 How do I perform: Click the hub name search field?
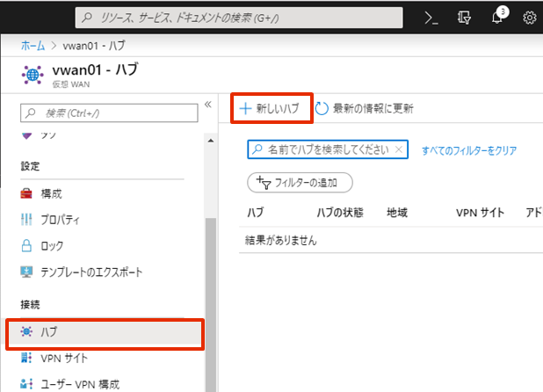pyautogui.click(x=328, y=149)
